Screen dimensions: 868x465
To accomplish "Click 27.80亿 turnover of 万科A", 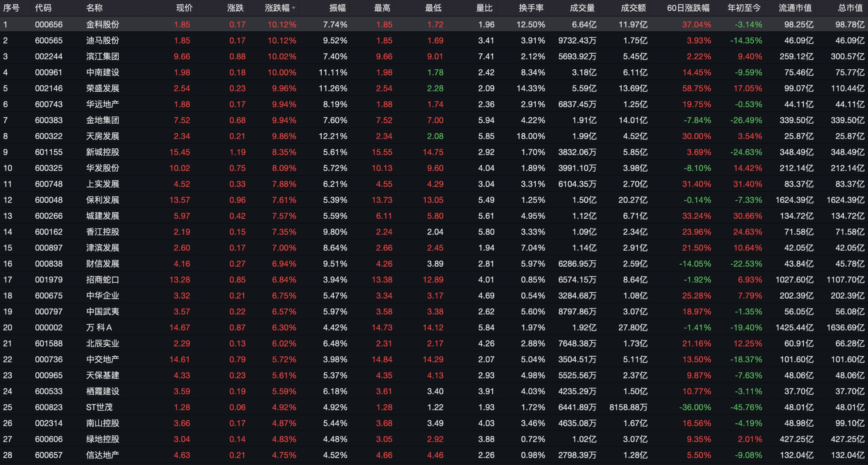I will pyautogui.click(x=633, y=328).
